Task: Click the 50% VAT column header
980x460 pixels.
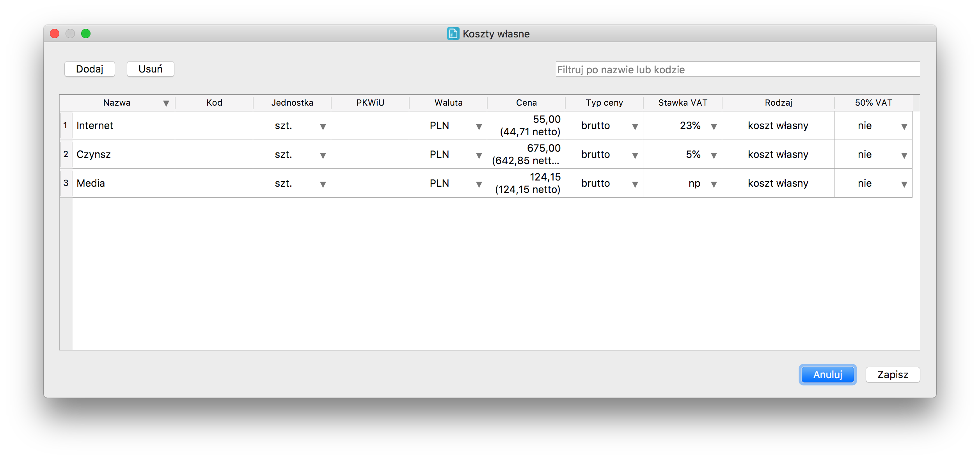Action: (x=873, y=103)
